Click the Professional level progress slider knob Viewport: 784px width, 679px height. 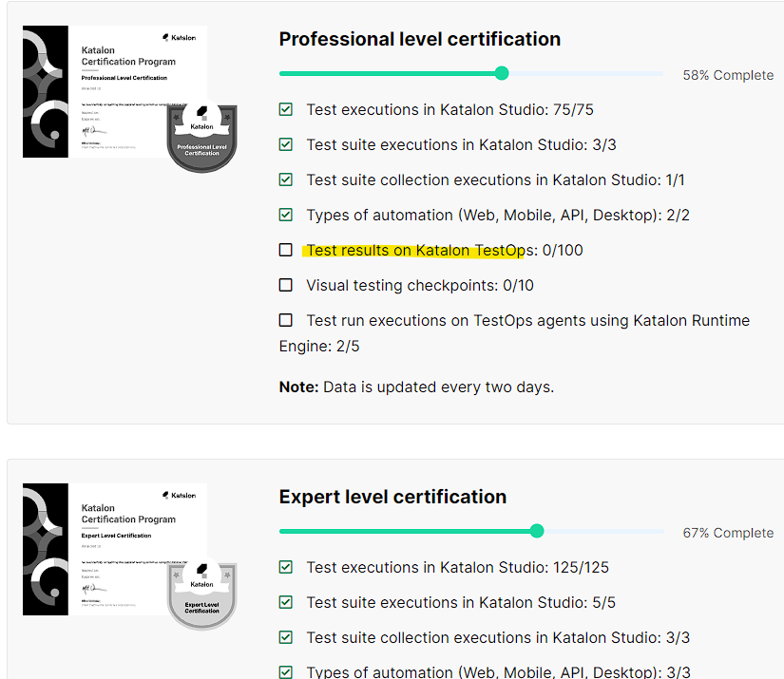click(x=502, y=73)
